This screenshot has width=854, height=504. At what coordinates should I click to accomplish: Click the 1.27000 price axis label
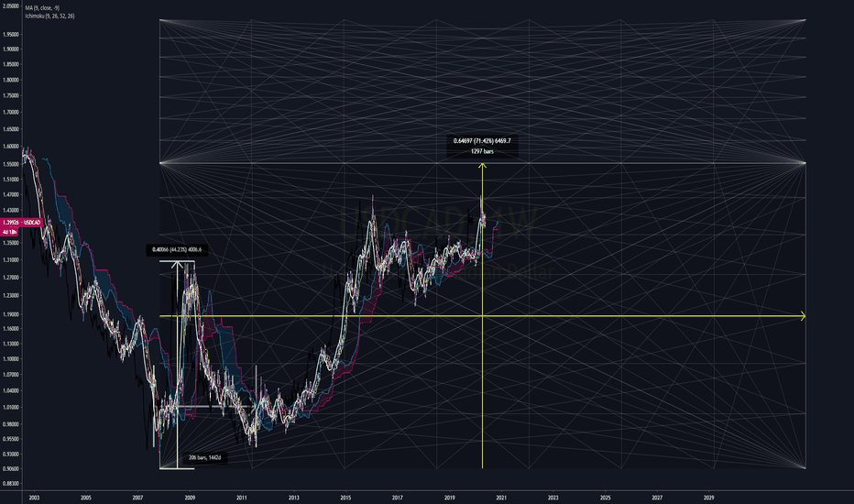[x=11, y=278]
